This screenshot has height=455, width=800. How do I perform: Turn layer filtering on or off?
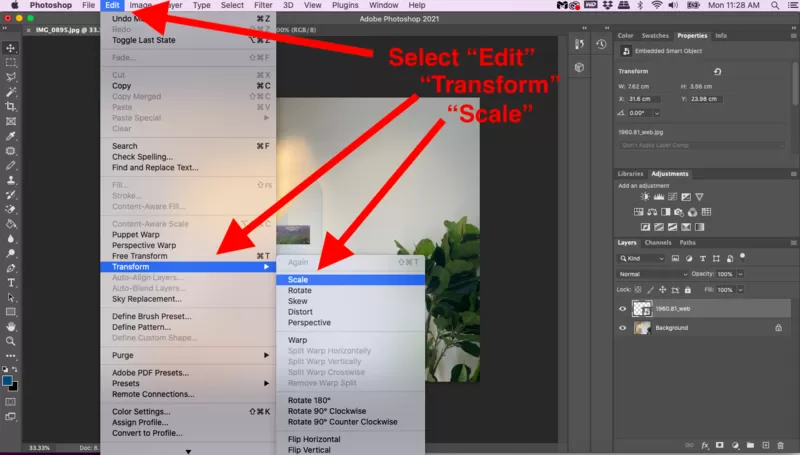pos(742,257)
